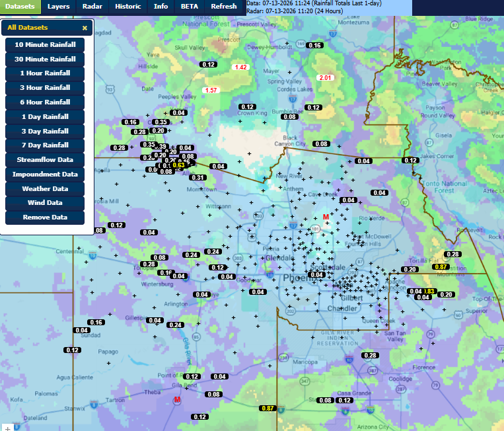
Task: Open the Info menu
Action: coord(161,7)
